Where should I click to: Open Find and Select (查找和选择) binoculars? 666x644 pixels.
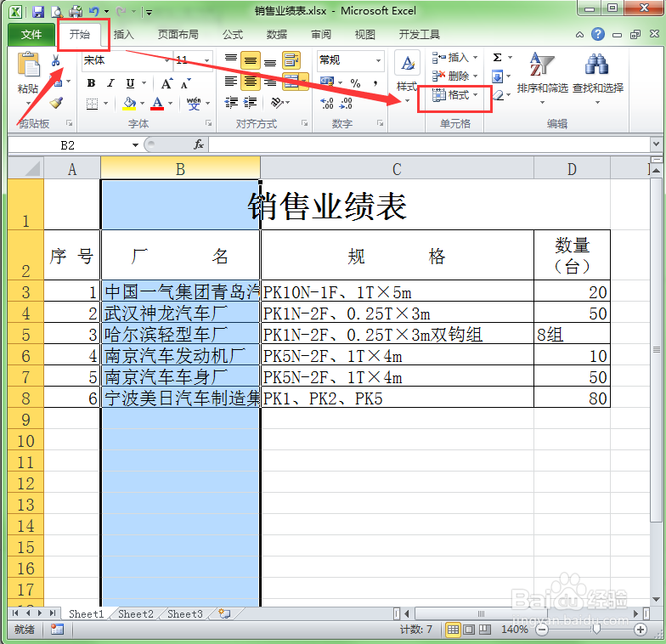598,78
